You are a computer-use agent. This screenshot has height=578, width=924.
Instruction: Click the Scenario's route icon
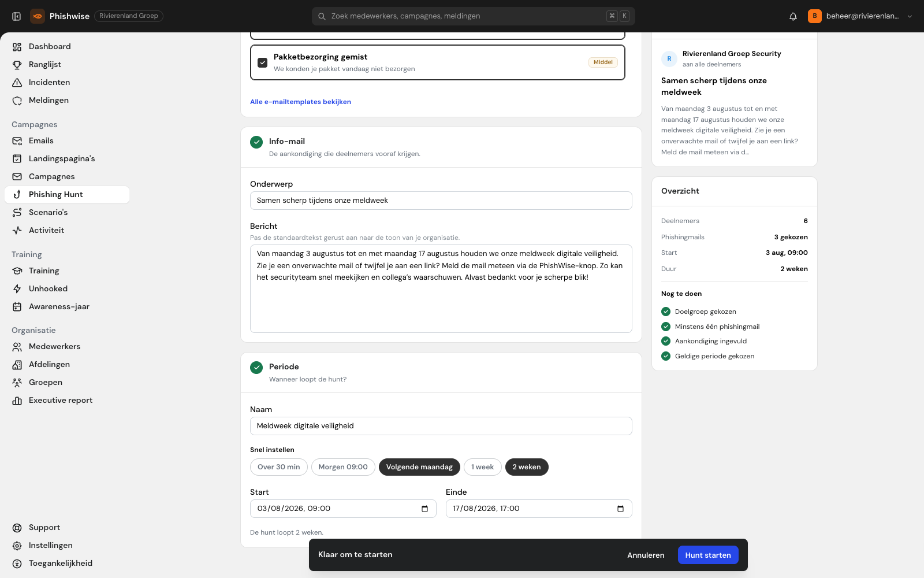(17, 213)
